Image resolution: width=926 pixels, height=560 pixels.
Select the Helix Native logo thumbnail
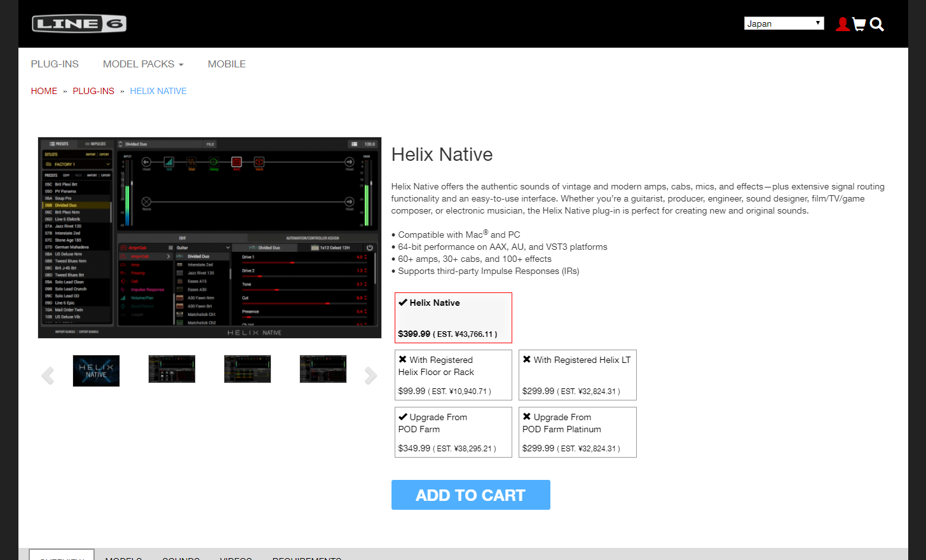pos(96,371)
